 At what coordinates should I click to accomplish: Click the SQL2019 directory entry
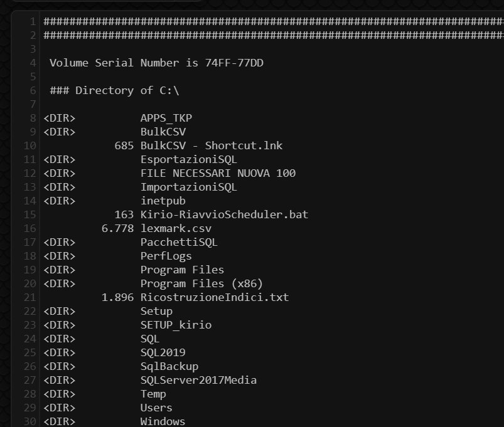point(163,352)
